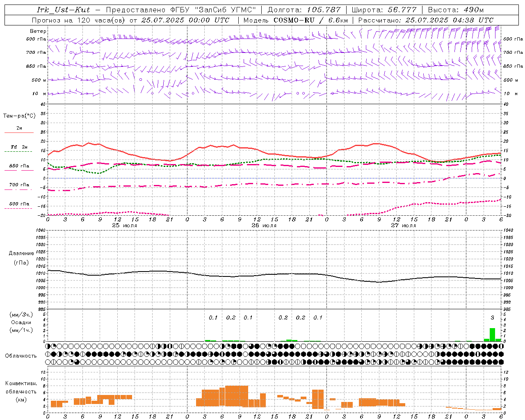Click the 25 июля date label

125,226
